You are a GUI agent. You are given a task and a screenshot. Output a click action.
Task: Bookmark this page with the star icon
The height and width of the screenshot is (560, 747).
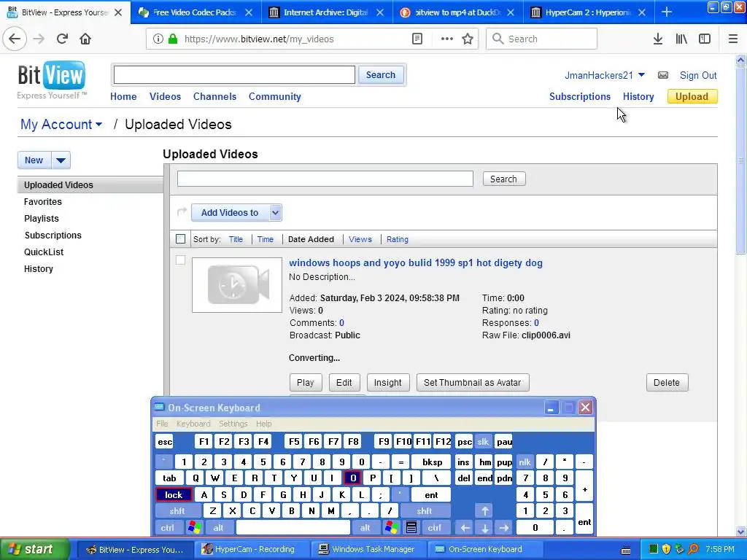(468, 39)
